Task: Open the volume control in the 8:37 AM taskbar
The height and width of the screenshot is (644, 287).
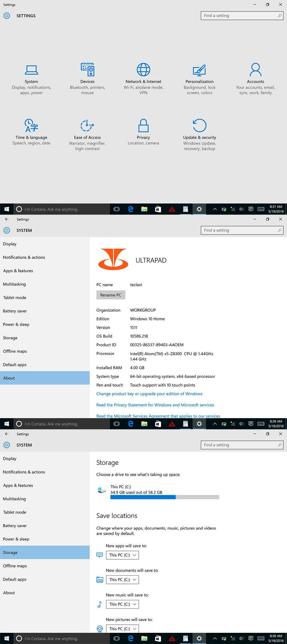Action: pos(242,209)
